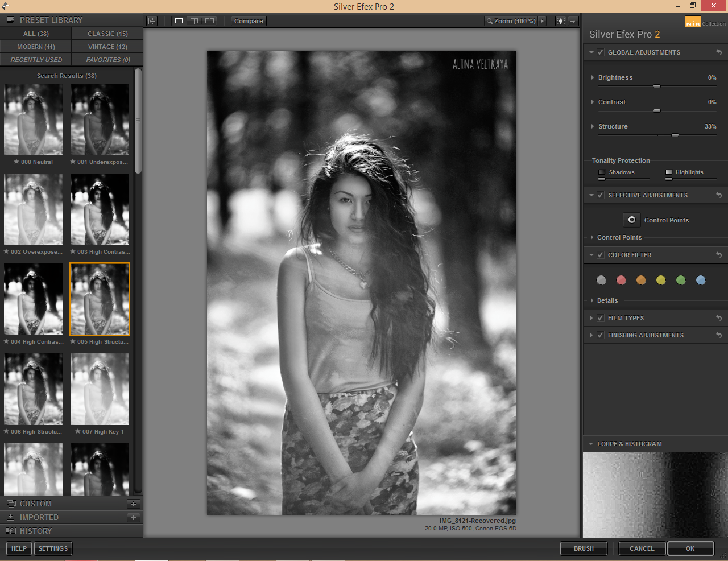
Task: Add a control point with the circle button
Action: pyautogui.click(x=631, y=220)
